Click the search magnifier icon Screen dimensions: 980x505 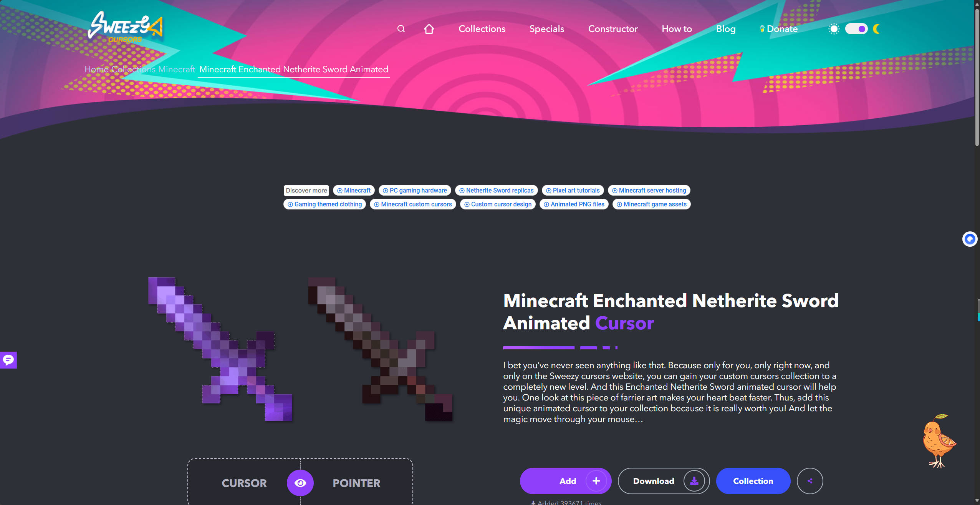[401, 29]
